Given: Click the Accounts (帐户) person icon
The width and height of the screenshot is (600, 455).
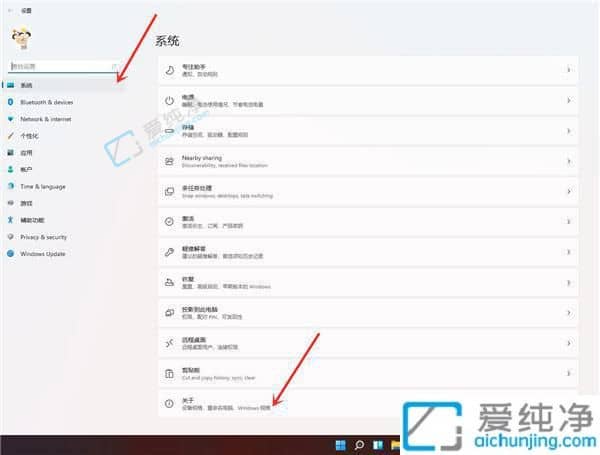Looking at the screenshot, I should pyautogui.click(x=11, y=169).
